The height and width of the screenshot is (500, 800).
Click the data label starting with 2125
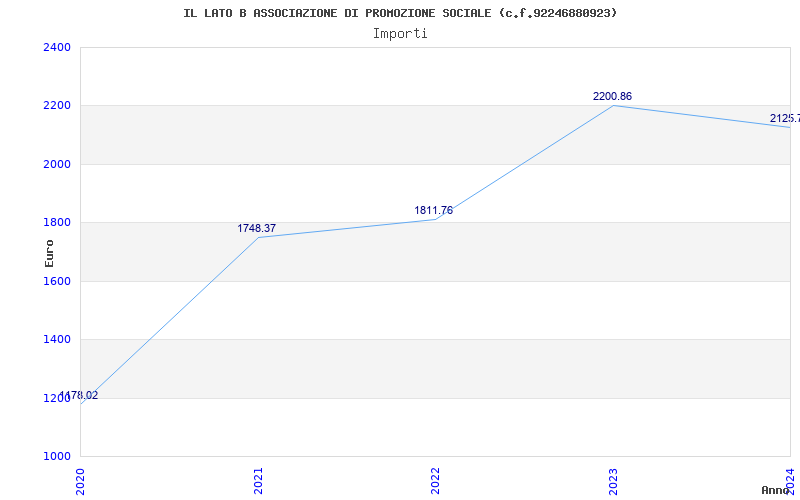pyautogui.click(x=785, y=118)
